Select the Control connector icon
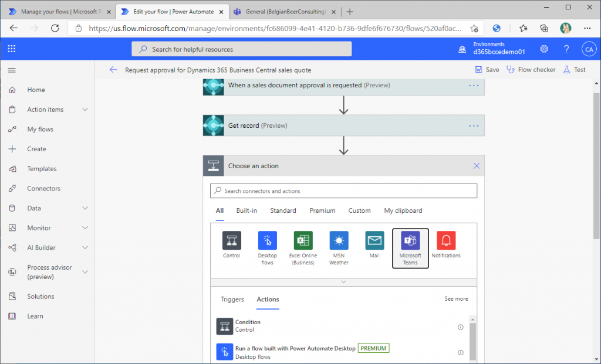 [231, 240]
